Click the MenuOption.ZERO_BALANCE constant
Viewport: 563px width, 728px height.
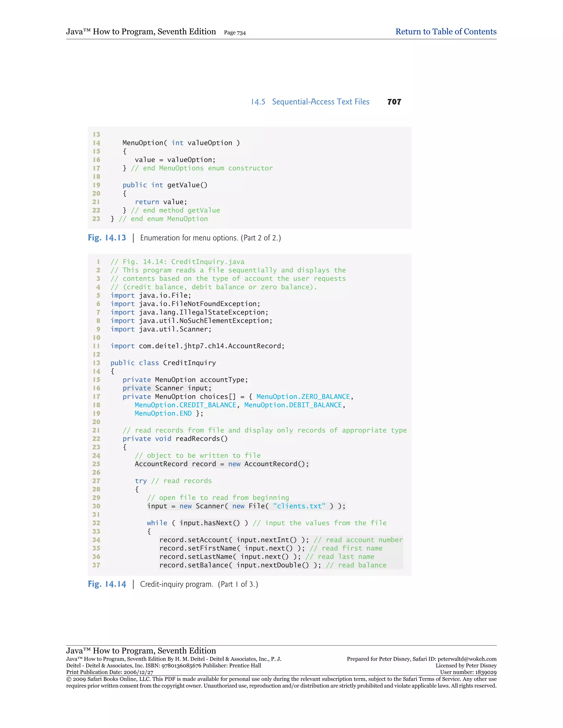[303, 396]
